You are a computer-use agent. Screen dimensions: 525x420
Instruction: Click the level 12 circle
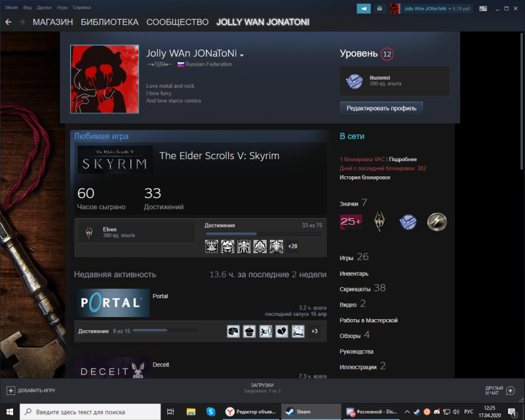click(x=387, y=54)
